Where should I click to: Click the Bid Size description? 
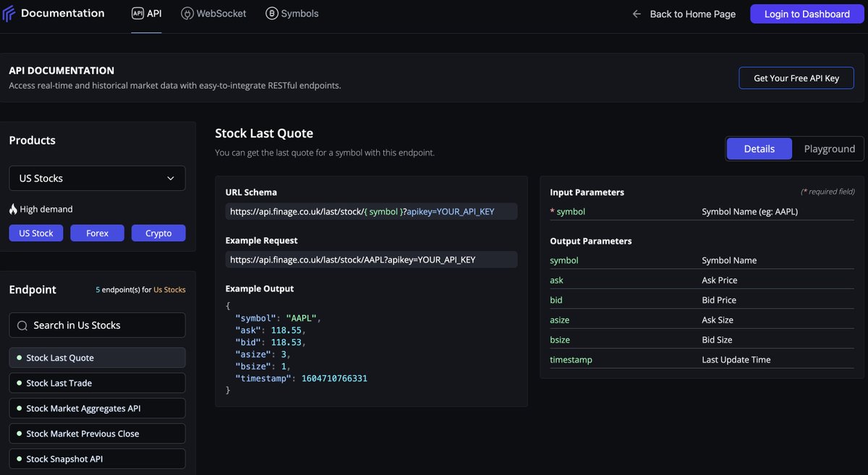[x=717, y=340]
